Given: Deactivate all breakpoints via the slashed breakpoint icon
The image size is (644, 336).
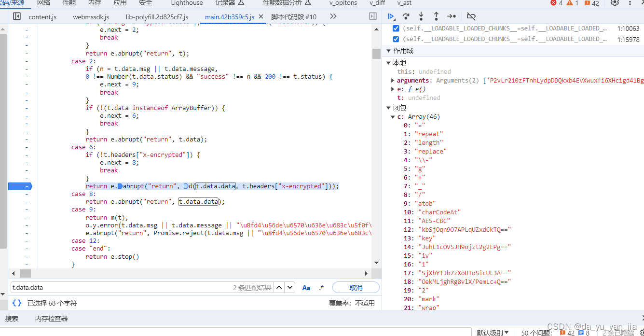Looking at the screenshot, I should (471, 16).
